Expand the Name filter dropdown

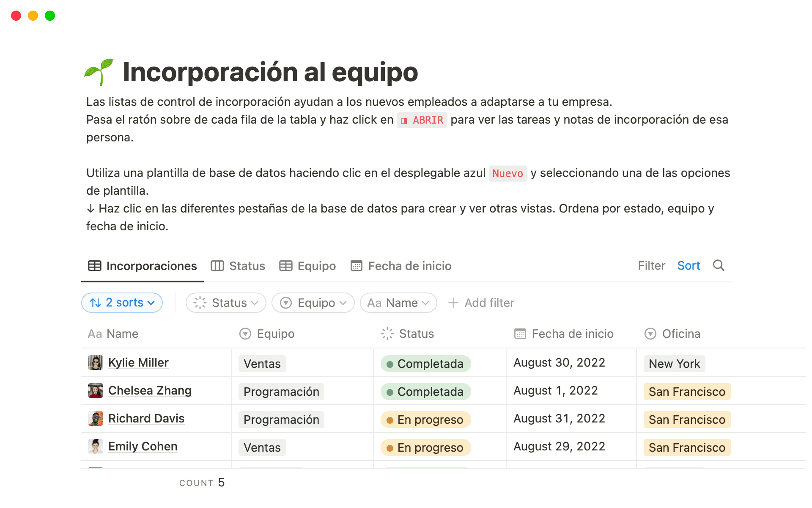(x=398, y=303)
